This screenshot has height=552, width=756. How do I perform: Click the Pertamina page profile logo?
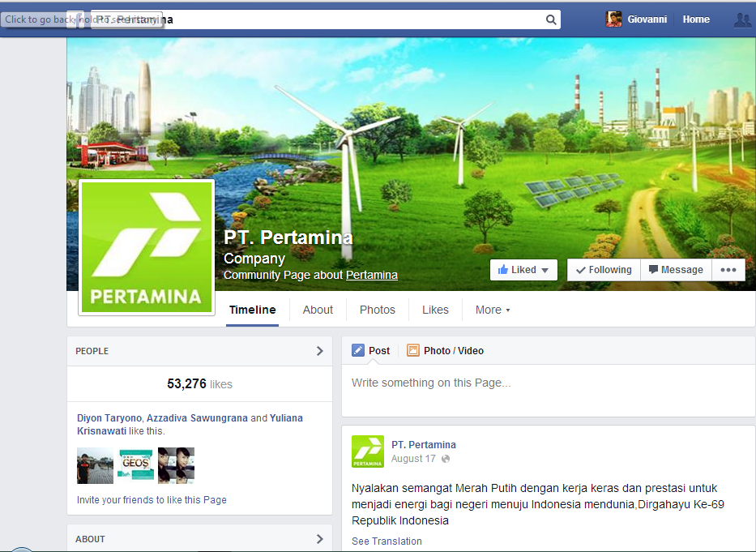coord(147,247)
